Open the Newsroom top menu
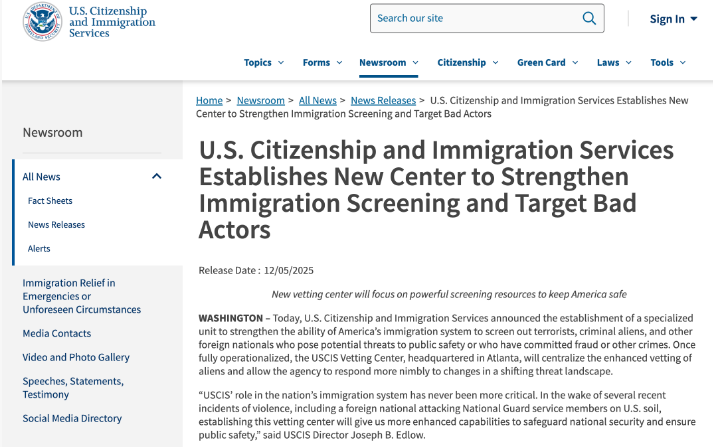This screenshot has height=447, width=713. tap(389, 62)
